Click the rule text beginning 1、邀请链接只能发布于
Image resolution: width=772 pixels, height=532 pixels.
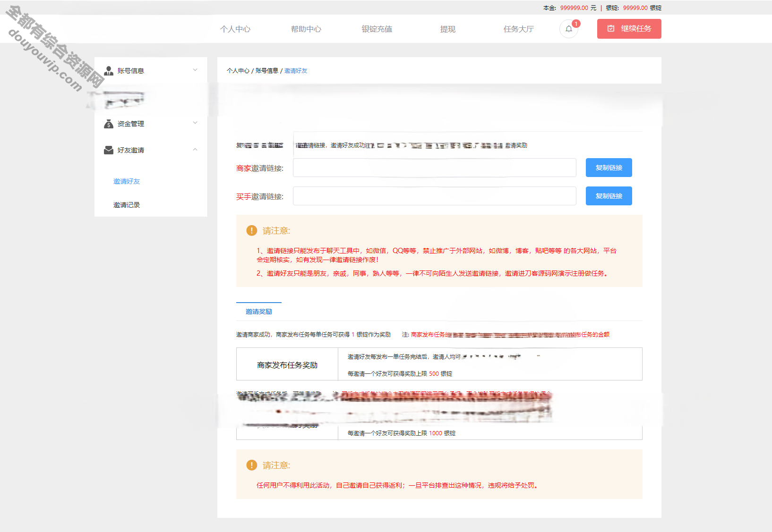point(437,255)
